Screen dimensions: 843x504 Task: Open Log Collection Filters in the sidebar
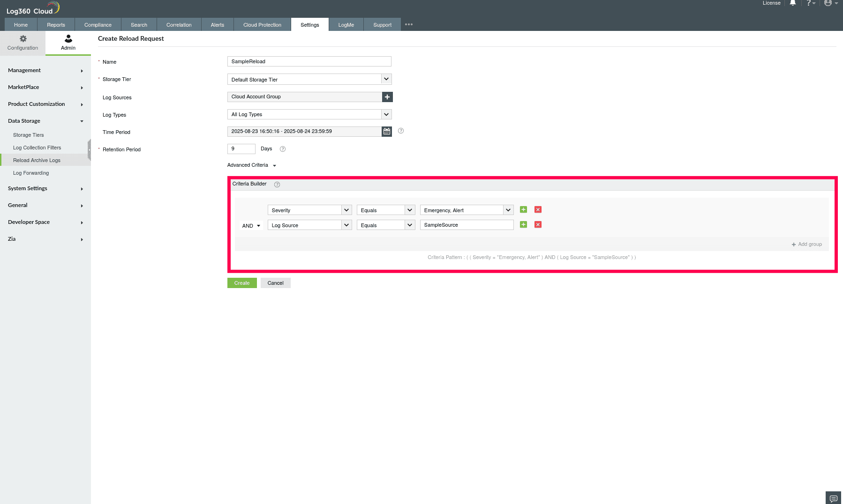click(37, 148)
